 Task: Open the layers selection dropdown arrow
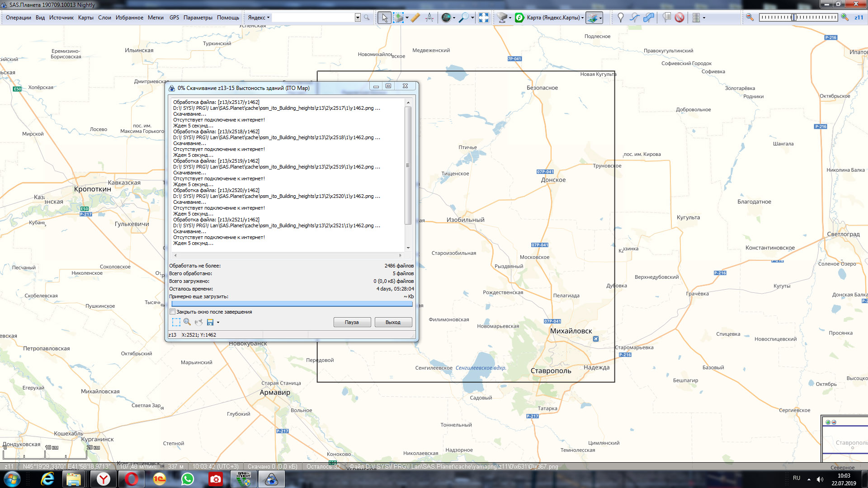601,18
